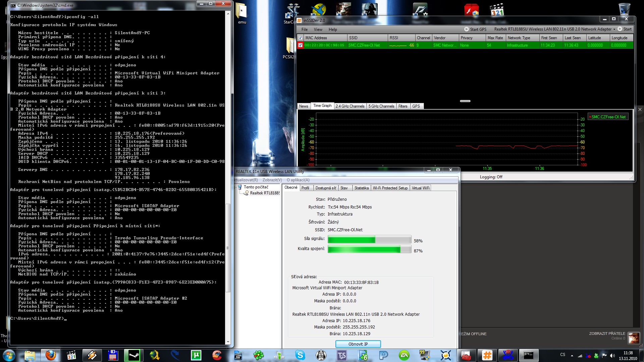Screen dimensions: 644x362
Task: Open Firefox from the taskbar
Action: [x=51, y=355]
